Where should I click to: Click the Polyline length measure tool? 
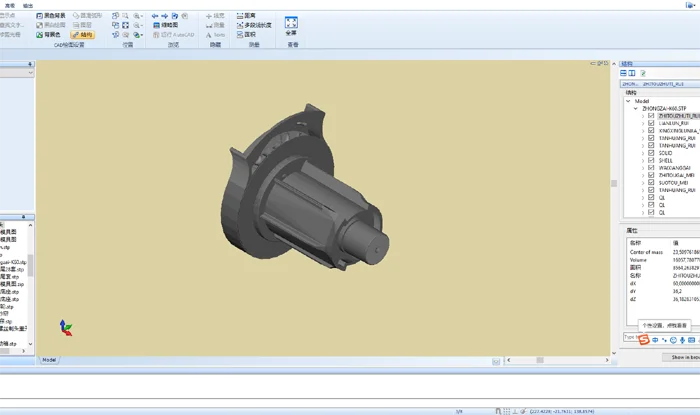pyautogui.click(x=257, y=25)
